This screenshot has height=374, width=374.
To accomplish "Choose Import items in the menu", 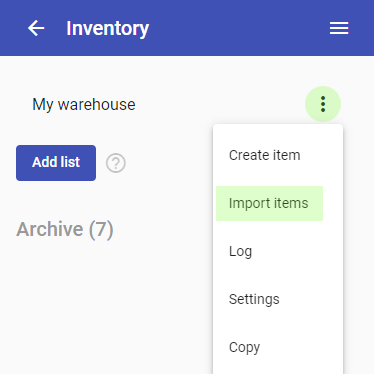I will 269,203.
